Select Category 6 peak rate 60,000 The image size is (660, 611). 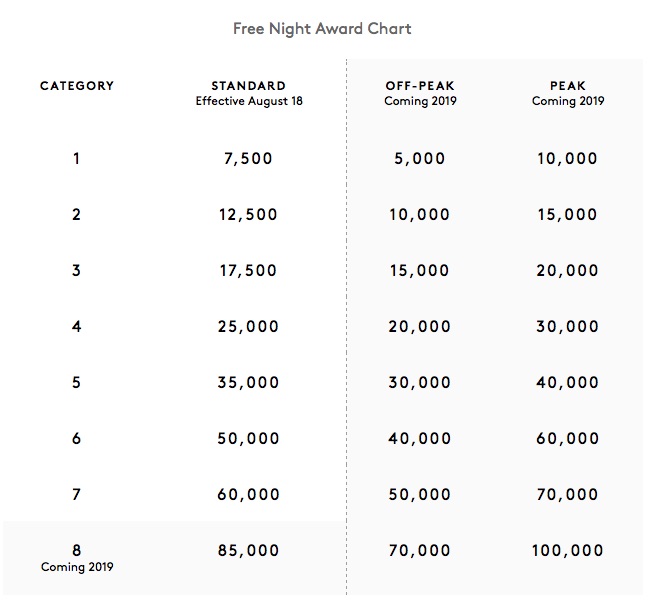coord(567,438)
